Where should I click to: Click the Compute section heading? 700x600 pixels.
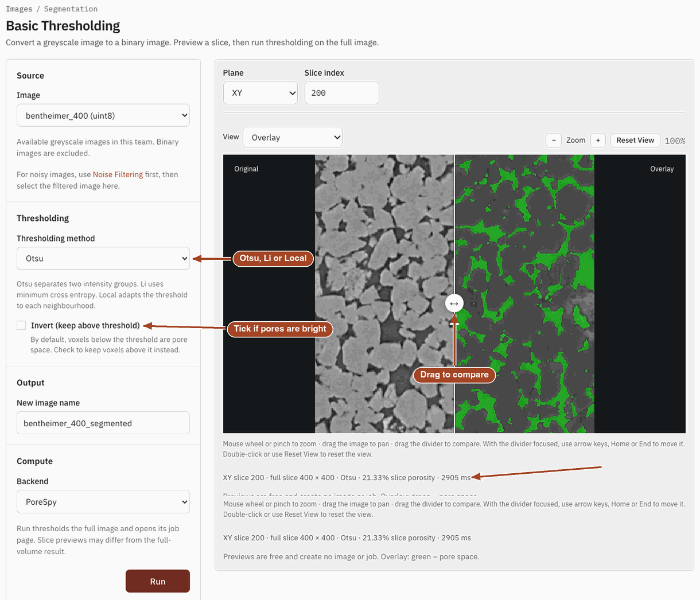(x=34, y=461)
